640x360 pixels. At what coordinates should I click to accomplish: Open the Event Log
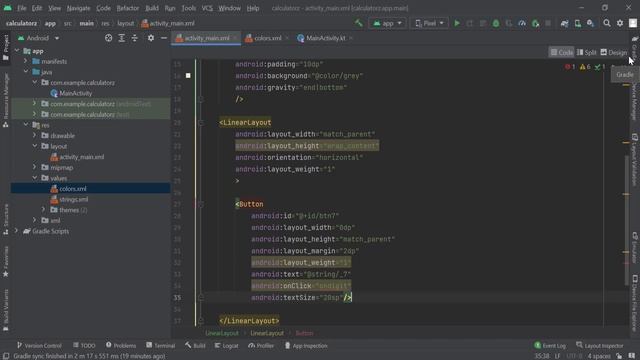[x=550, y=346]
